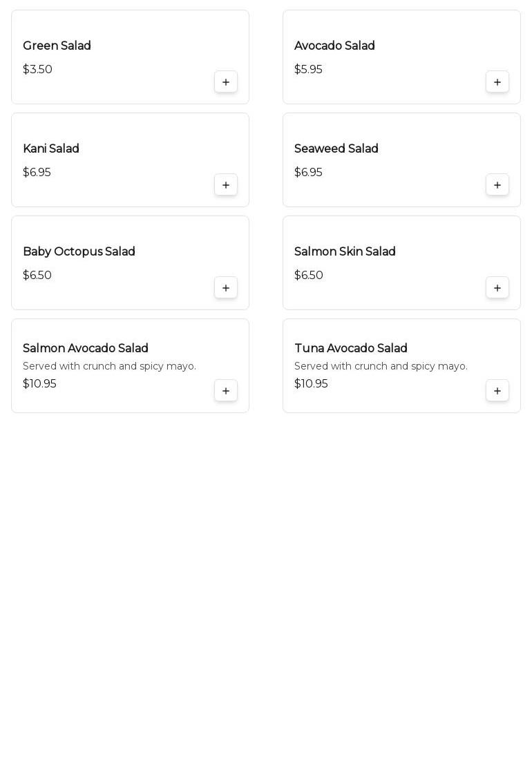Add Baby Octopus Salad to cart
This screenshot has width=532, height=784.
226,288
